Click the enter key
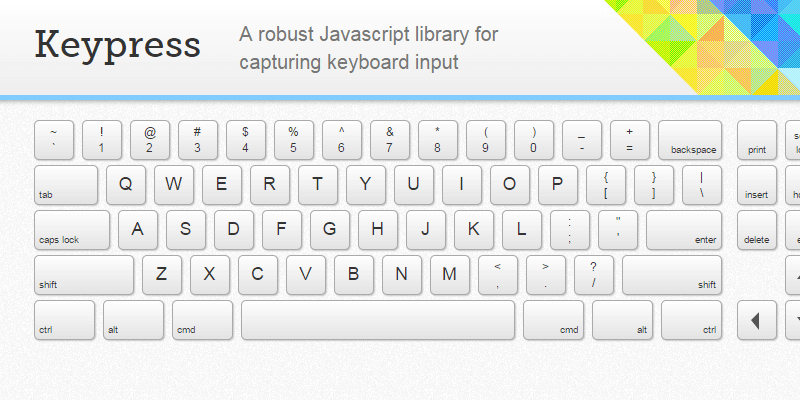800x400 pixels. [x=683, y=230]
